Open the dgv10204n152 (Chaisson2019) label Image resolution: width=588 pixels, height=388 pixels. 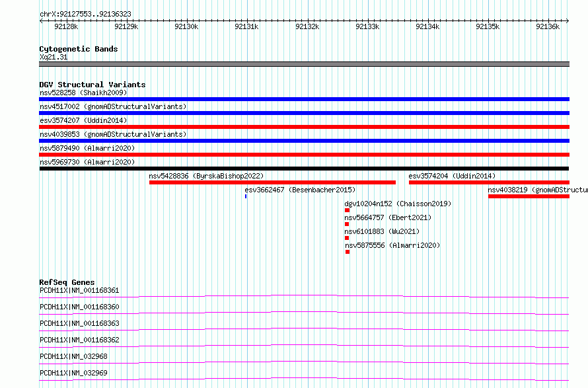pyautogui.click(x=398, y=204)
